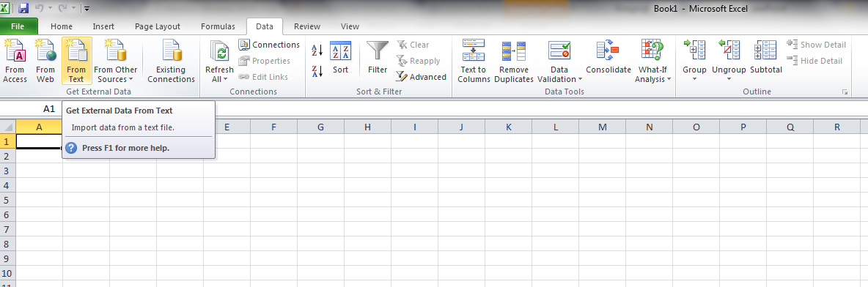This screenshot has width=868, height=287.
Task: Open the What-If Analysis menu
Action: [652, 61]
